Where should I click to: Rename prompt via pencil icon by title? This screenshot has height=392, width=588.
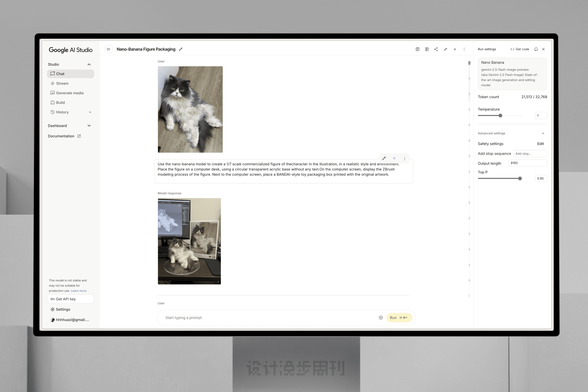pos(181,49)
